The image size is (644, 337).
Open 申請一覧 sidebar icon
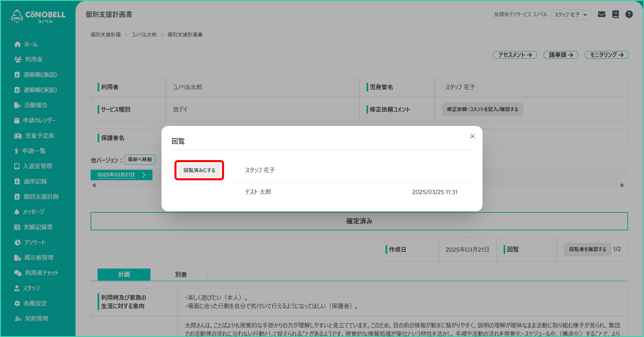tap(16, 151)
